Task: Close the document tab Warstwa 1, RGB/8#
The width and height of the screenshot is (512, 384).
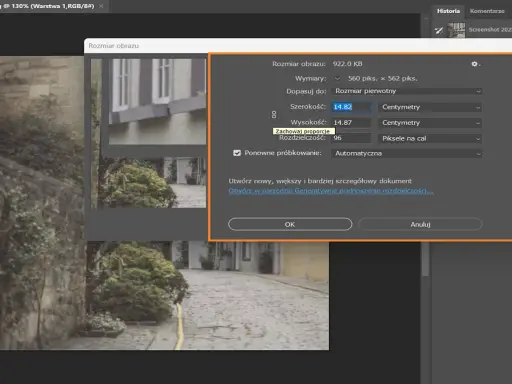Action: (x=101, y=6)
